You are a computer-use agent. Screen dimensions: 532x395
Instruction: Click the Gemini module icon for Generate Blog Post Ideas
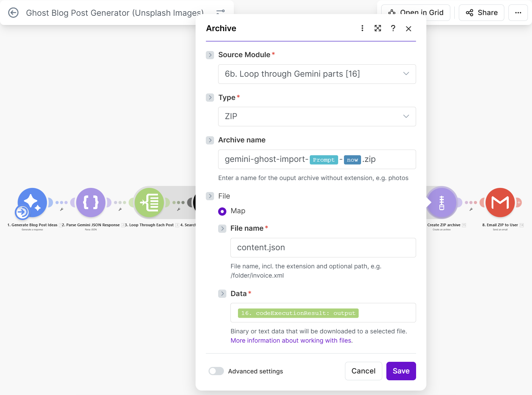coord(32,202)
